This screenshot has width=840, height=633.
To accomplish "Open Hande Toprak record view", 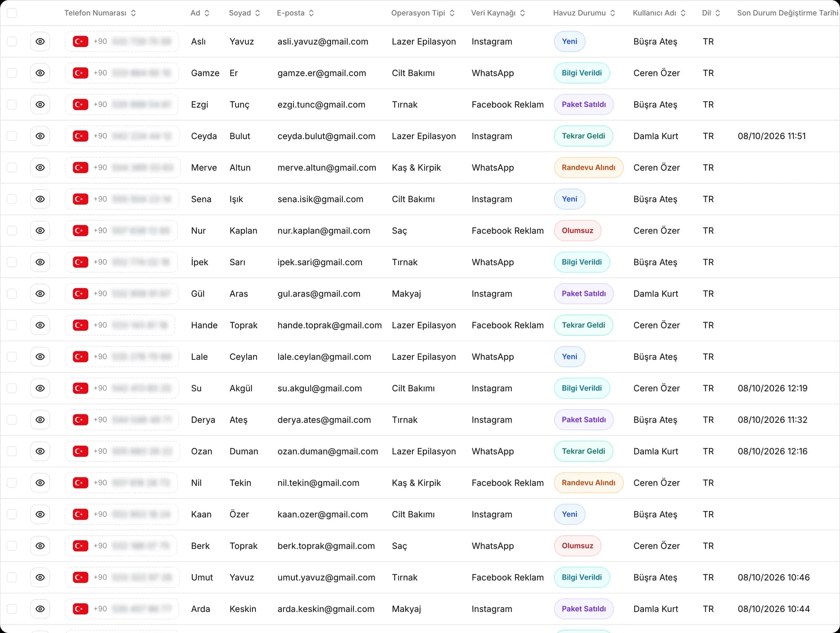I will pyautogui.click(x=40, y=325).
